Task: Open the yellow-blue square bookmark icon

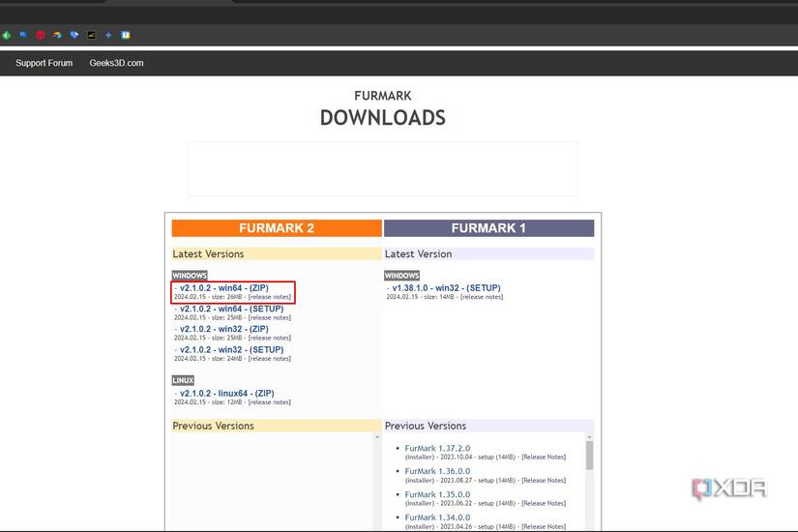Action: [x=126, y=35]
